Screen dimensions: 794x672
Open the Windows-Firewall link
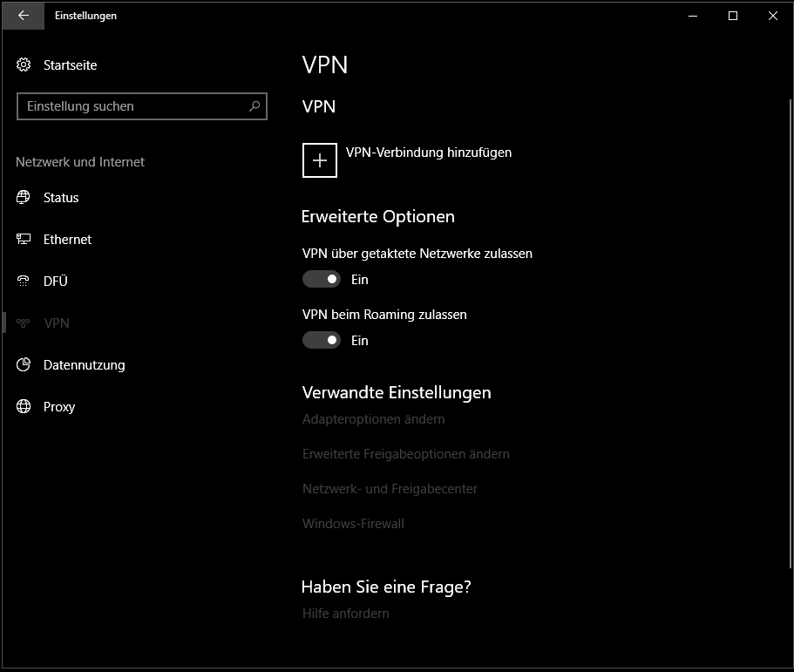click(353, 524)
